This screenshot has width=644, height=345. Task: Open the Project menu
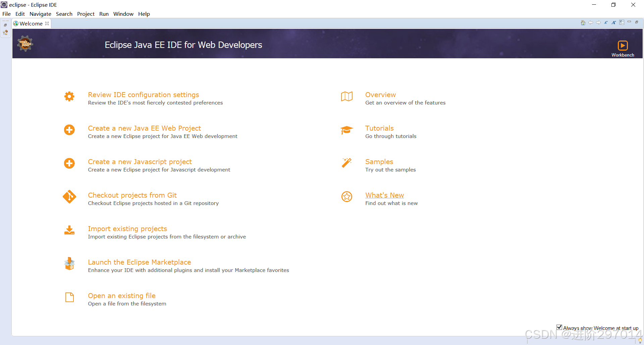click(86, 14)
